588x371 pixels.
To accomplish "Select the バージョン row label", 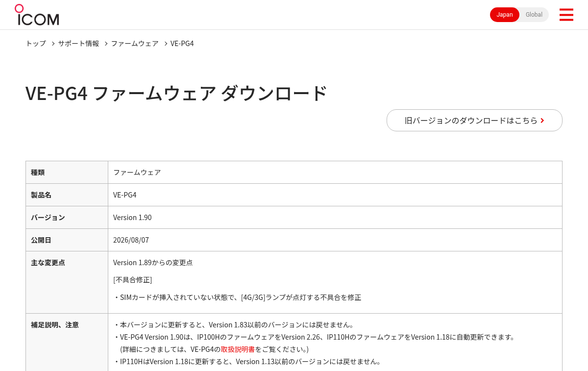I will (67, 218).
